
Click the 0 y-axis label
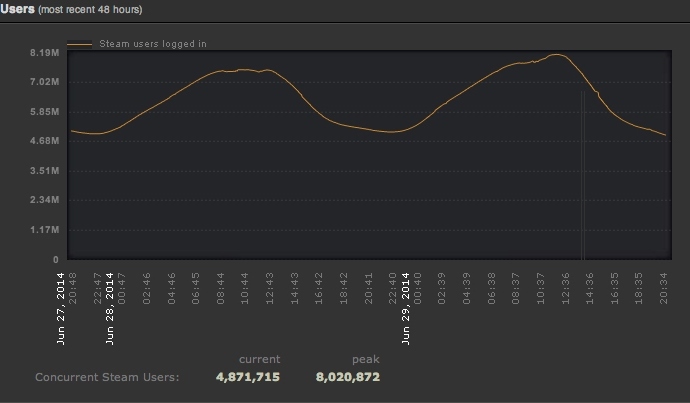coord(55,260)
